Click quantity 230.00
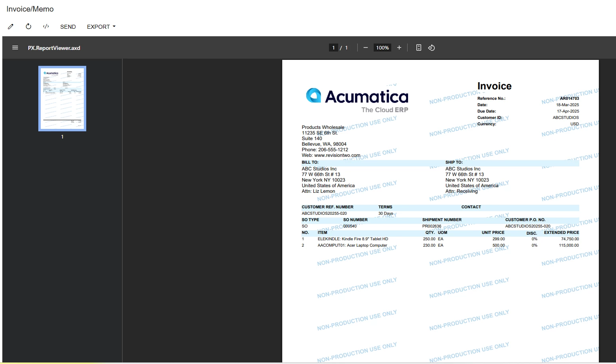 coord(429,245)
